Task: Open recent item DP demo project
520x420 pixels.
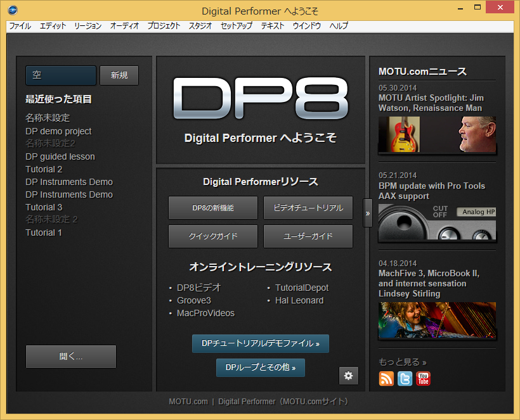Action: click(x=58, y=131)
